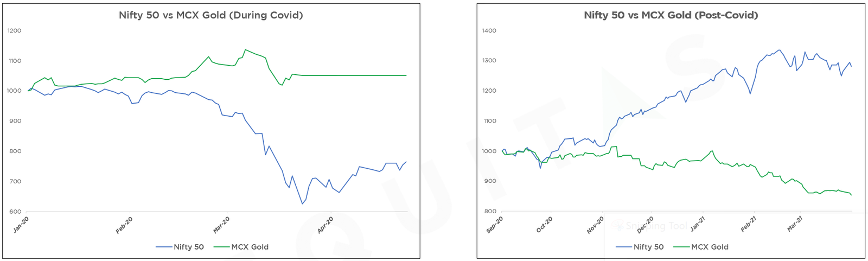Select Nifty 50 legend in left chart

[189, 247]
